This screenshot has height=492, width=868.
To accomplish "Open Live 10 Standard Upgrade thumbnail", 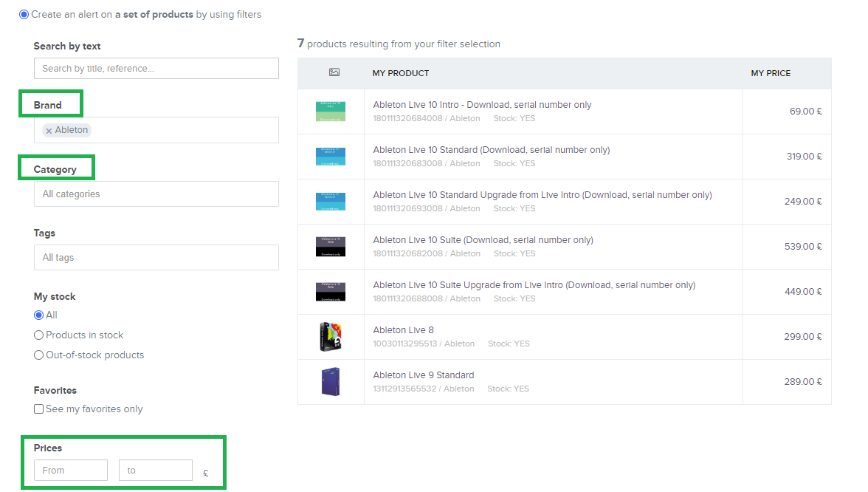I will pos(331,201).
